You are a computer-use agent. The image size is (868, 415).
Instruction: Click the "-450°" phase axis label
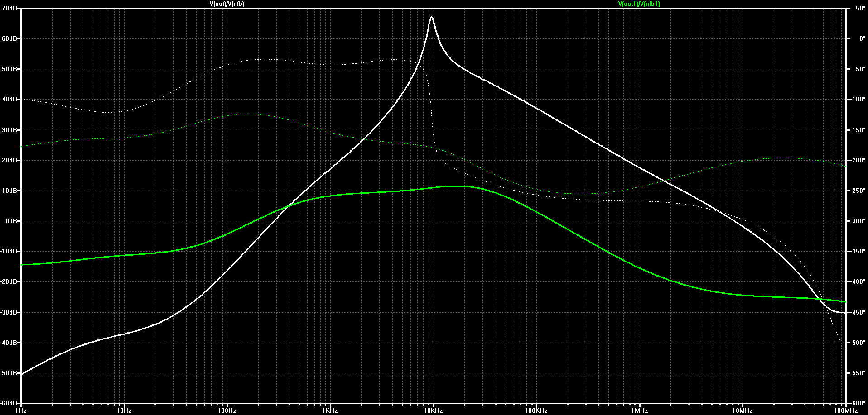tap(858, 312)
